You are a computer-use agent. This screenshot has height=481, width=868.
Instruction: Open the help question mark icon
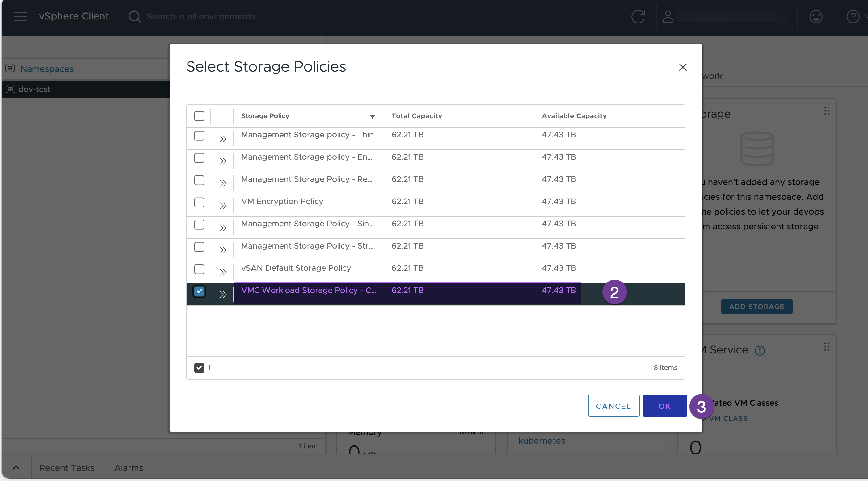[x=853, y=16]
